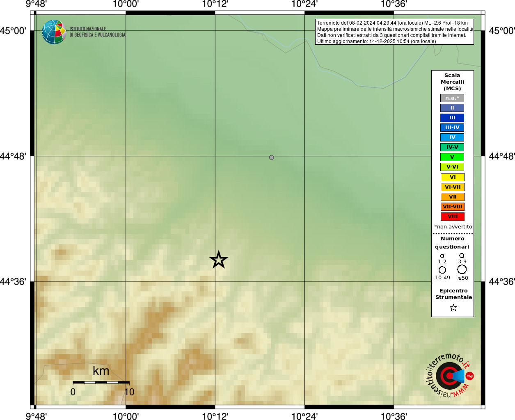Click the bottom 9°48' longitude label
Viewport: 515px width, 420px height.
[36, 416]
